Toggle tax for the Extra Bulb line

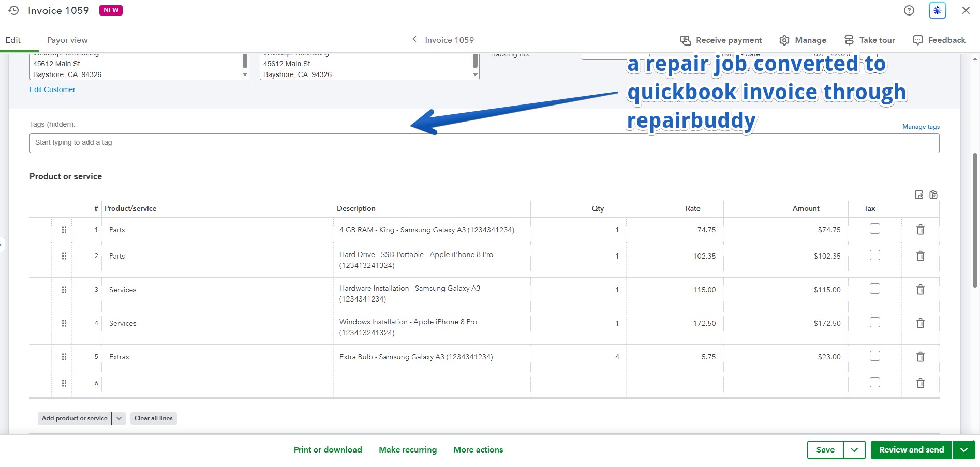(x=874, y=356)
